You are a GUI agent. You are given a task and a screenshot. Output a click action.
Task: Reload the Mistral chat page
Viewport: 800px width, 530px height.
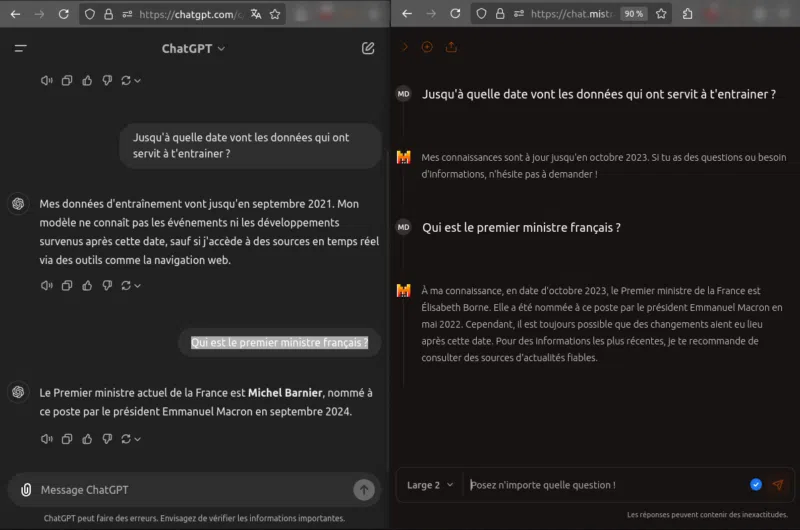(455, 14)
